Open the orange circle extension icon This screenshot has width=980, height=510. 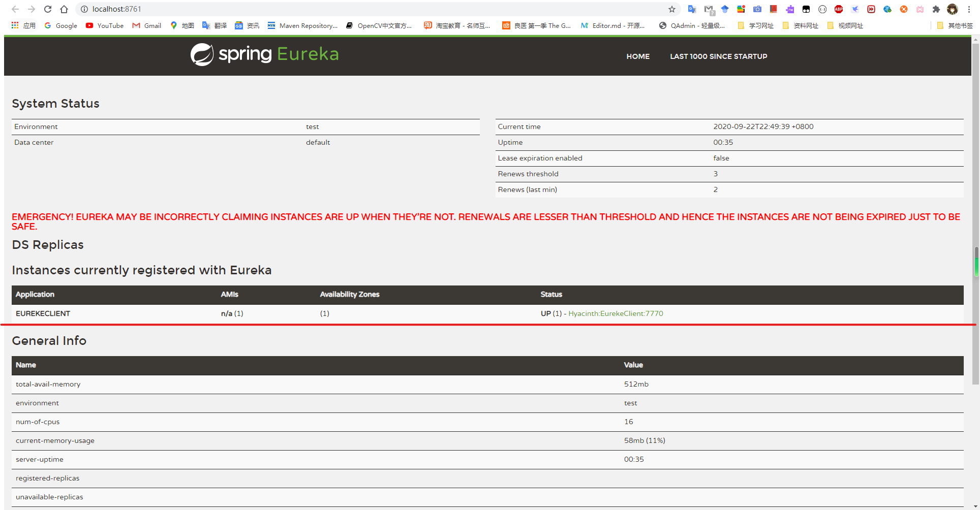[904, 9]
